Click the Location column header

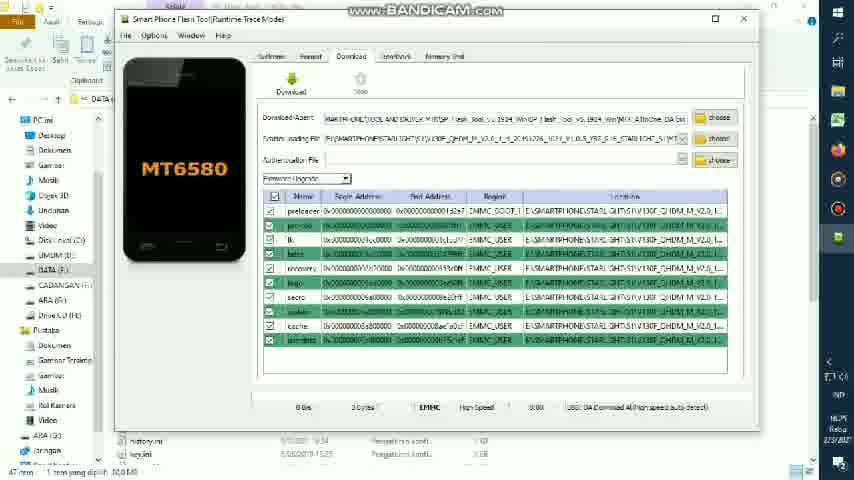click(x=625, y=197)
